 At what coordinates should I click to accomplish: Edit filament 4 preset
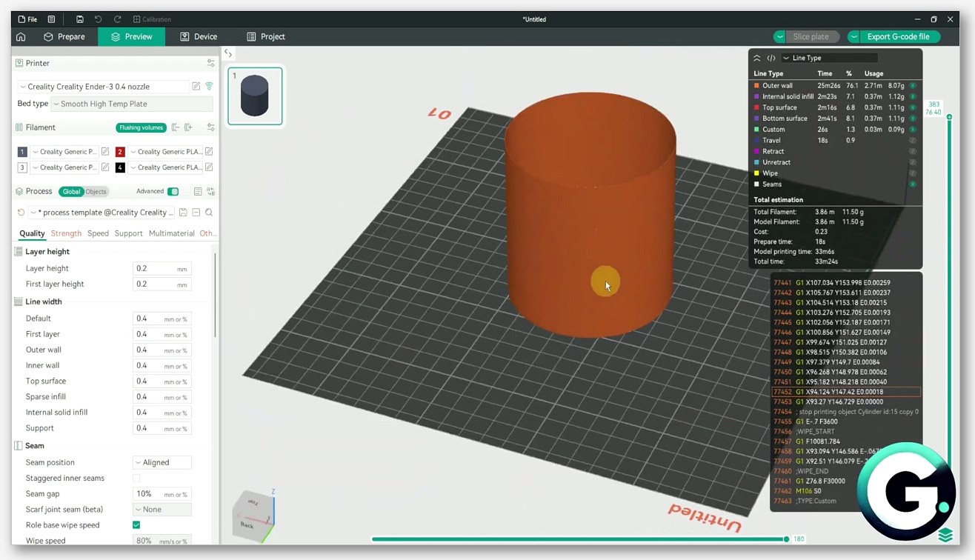click(x=209, y=167)
